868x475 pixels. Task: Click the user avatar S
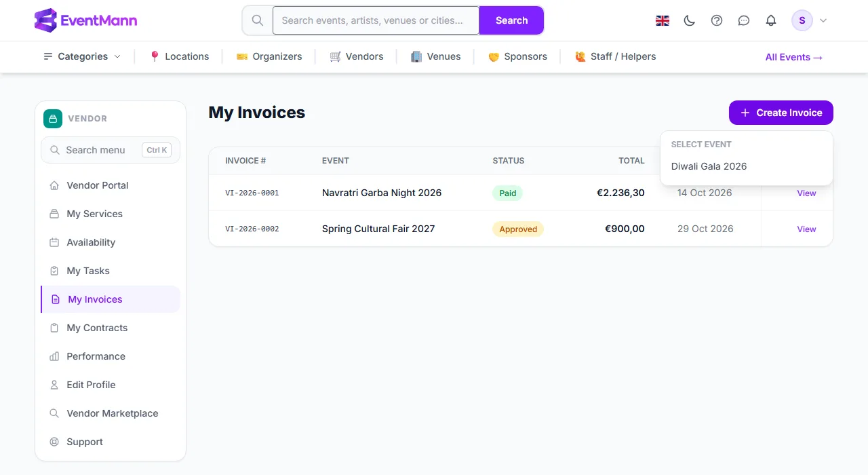[802, 20]
